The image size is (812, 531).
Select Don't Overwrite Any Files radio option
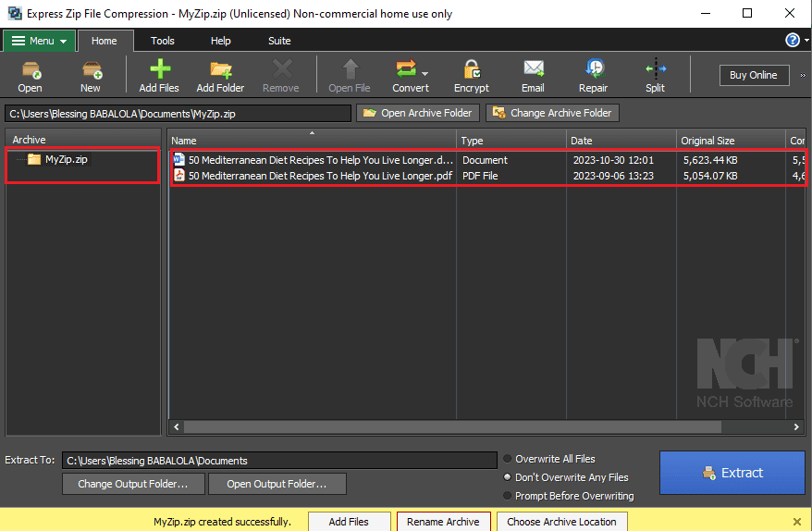tap(508, 477)
